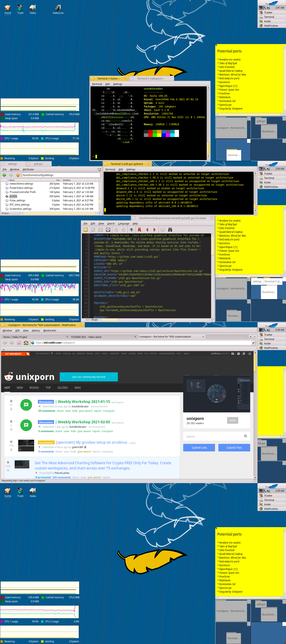The width and height of the screenshot is (286, 644).
Task: Toggle whitespace display pilcrow button in Koder
Action: click(131, 230)
